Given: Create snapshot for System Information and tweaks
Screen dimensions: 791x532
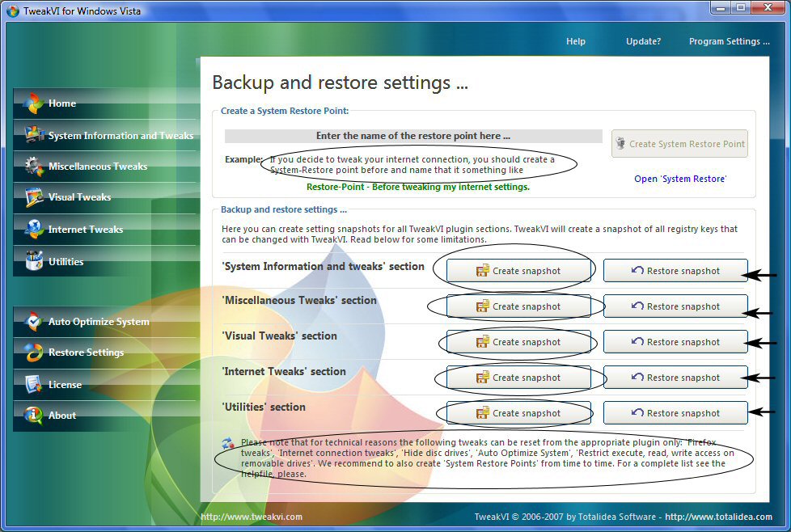Looking at the screenshot, I should [x=518, y=271].
